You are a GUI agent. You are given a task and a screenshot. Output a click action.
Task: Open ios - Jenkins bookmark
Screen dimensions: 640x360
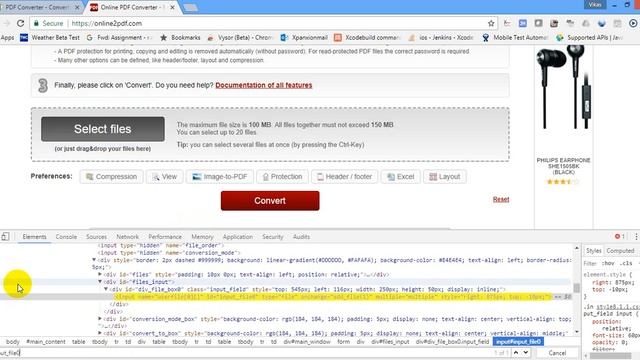pyautogui.click(x=441, y=38)
